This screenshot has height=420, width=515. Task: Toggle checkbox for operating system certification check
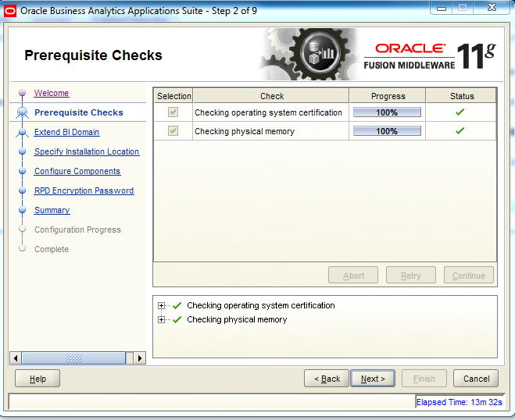(x=173, y=112)
